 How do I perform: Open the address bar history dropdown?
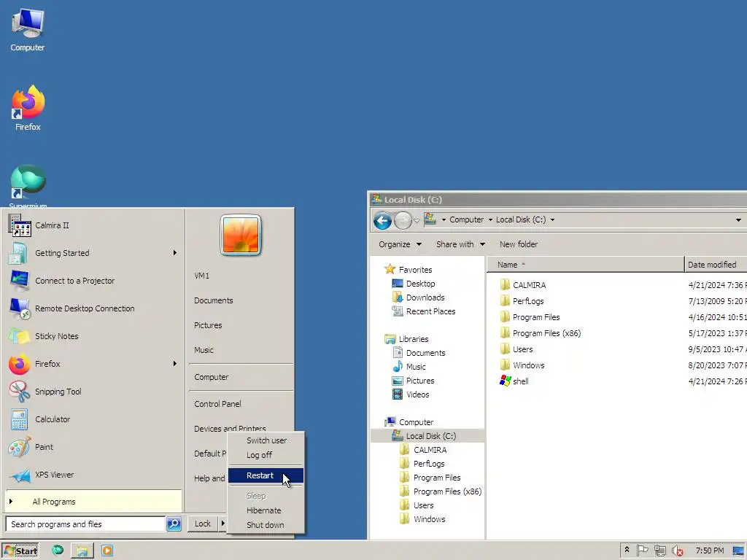click(x=738, y=220)
